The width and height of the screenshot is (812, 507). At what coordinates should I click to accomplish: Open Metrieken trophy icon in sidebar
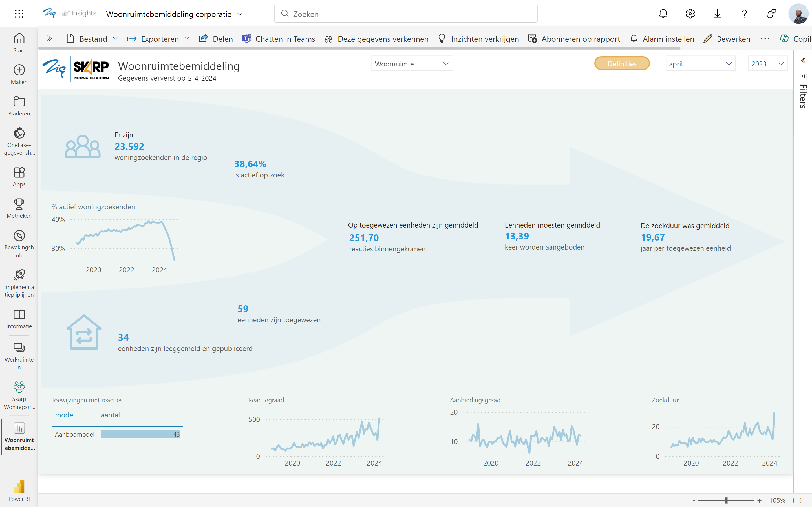[x=19, y=208]
